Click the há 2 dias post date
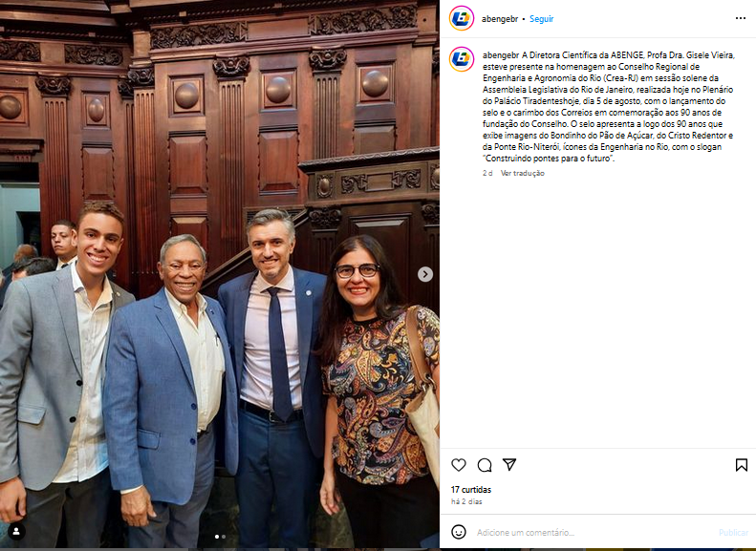756x551 pixels. pos(466,501)
